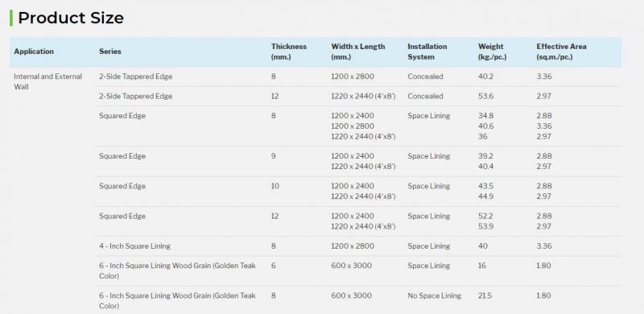Click thickness "12" in the Concealed row

tap(275, 96)
